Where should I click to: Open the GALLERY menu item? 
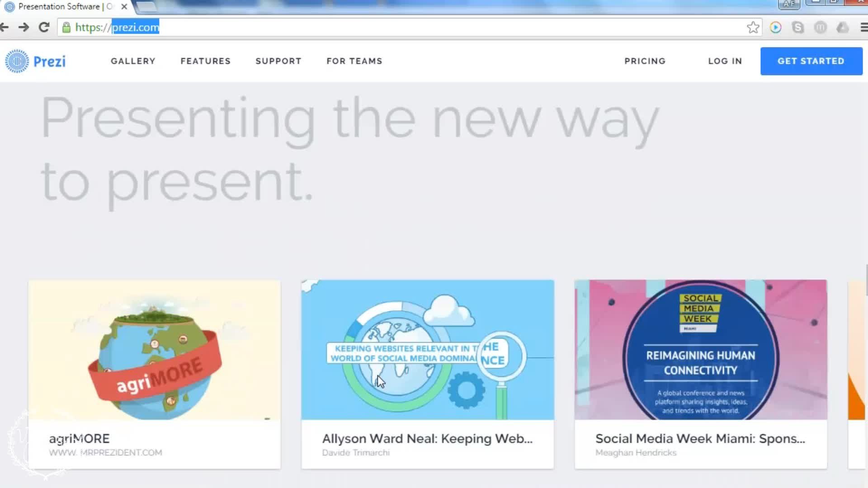(x=133, y=61)
